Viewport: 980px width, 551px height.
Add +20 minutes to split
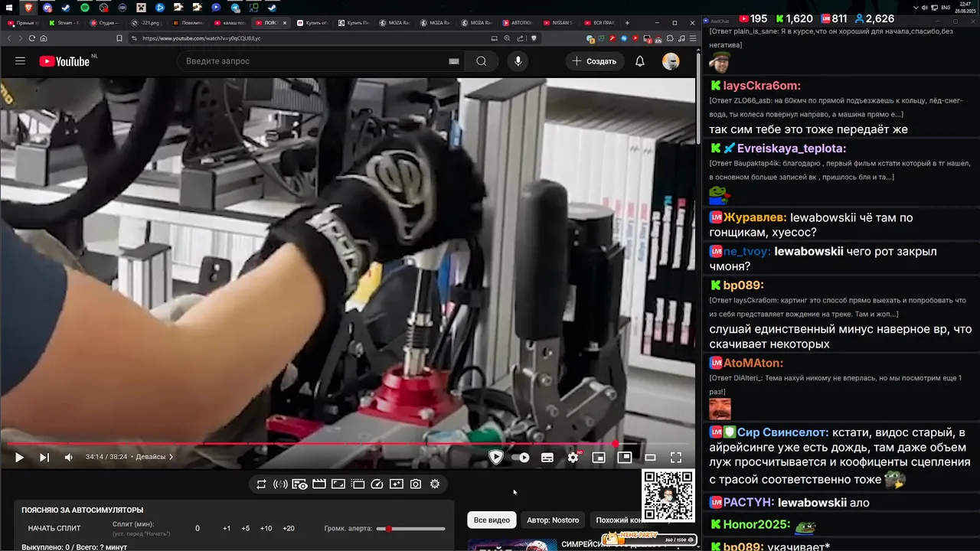coord(289,529)
